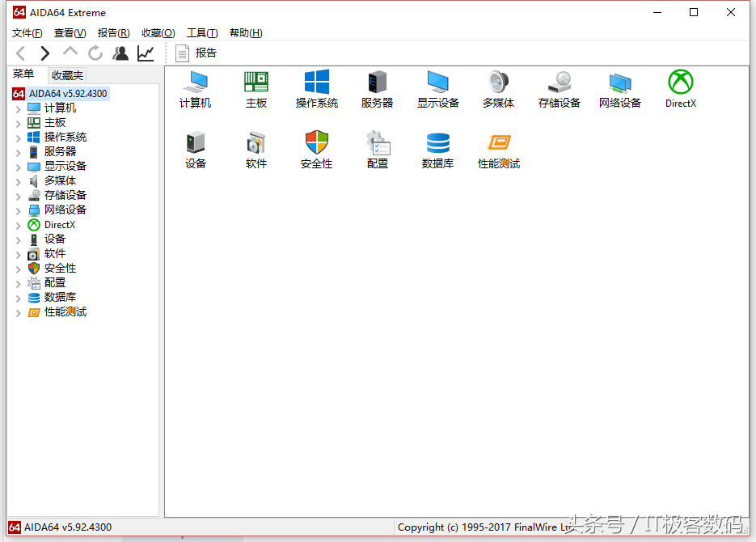
Task: Select 主板 in the sidebar tree
Action: 47,122
